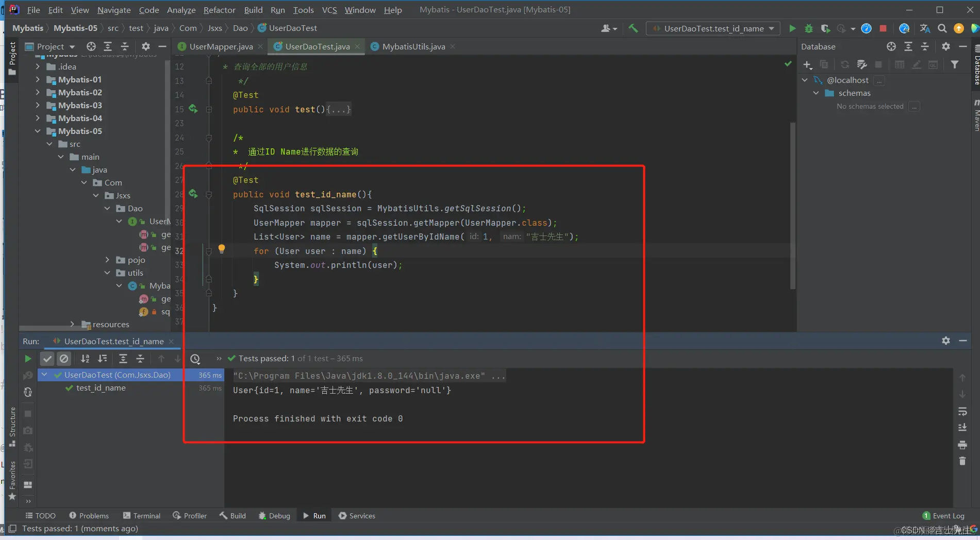
Task: Expand the pojo package
Action: [x=107, y=260]
